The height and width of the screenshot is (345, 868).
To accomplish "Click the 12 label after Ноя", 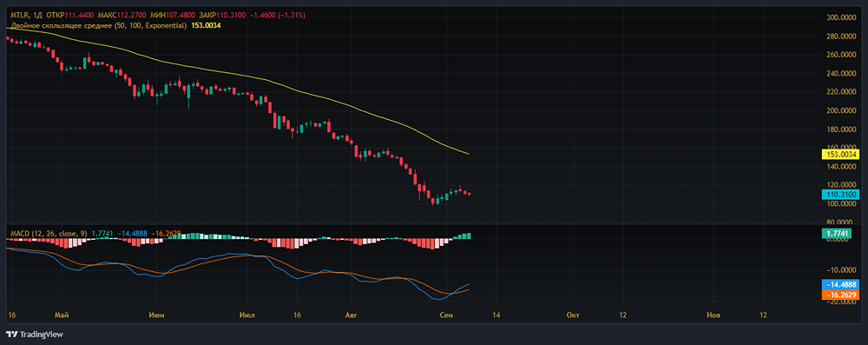I will (x=762, y=315).
